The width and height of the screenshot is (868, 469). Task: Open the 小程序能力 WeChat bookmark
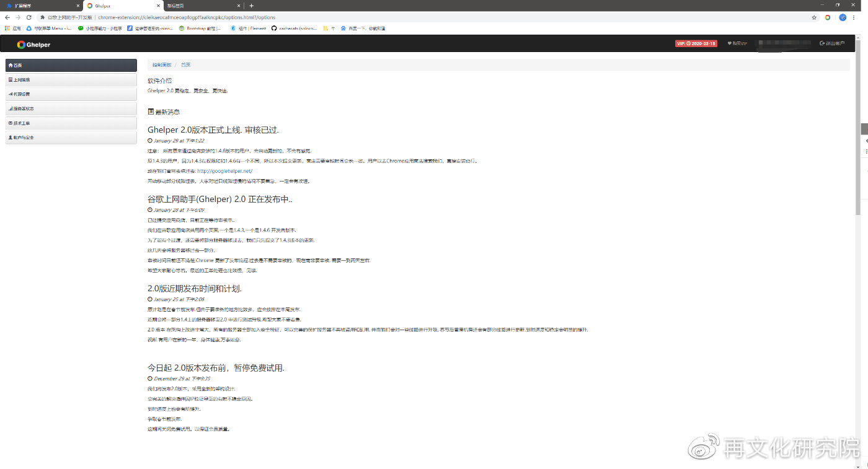[x=100, y=28]
